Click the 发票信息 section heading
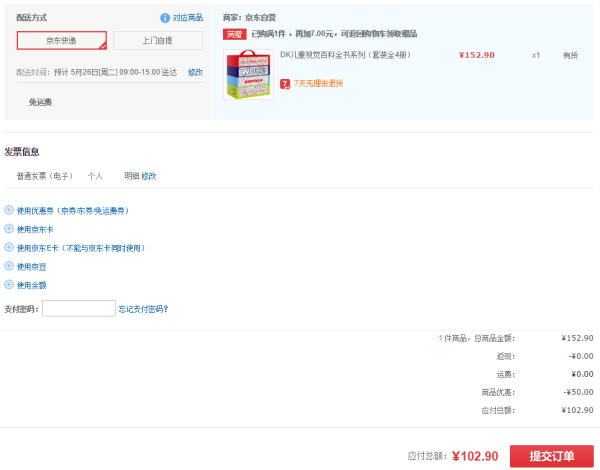Viewport: 600px width, 470px height. tap(21, 152)
